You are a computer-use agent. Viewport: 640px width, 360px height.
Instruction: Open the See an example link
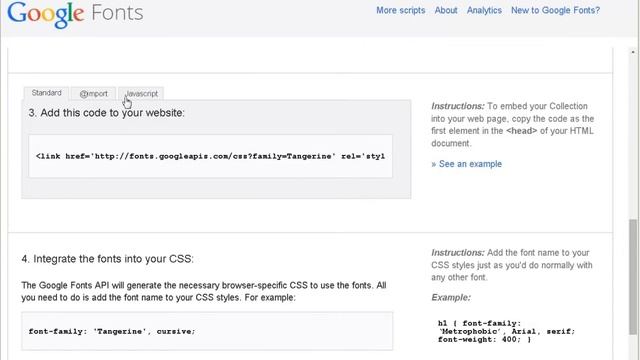coord(467,164)
